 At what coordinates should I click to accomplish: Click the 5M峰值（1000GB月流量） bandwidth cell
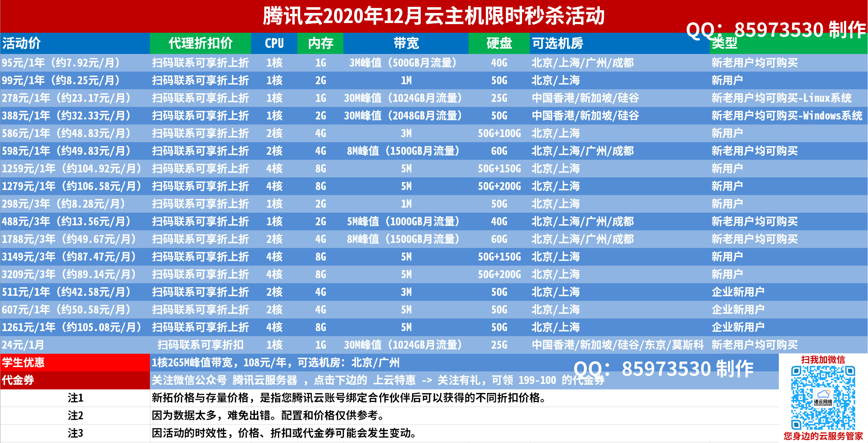tap(406, 222)
